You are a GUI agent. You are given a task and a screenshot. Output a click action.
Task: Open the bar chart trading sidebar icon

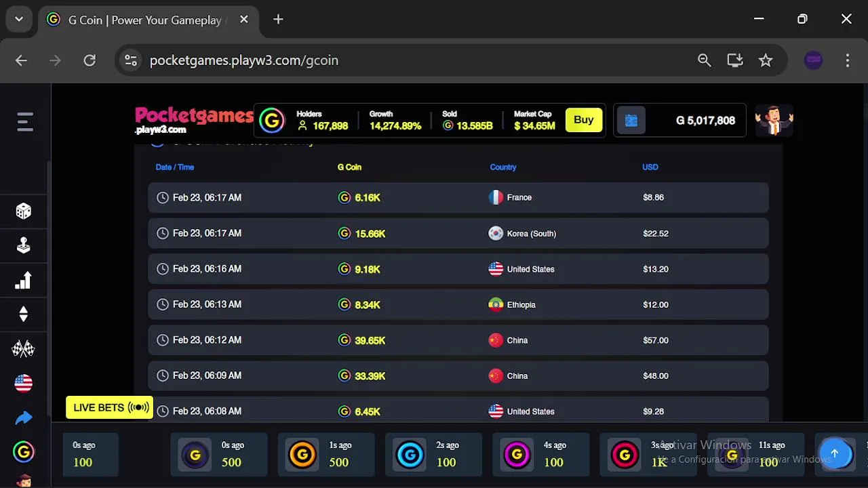24,280
